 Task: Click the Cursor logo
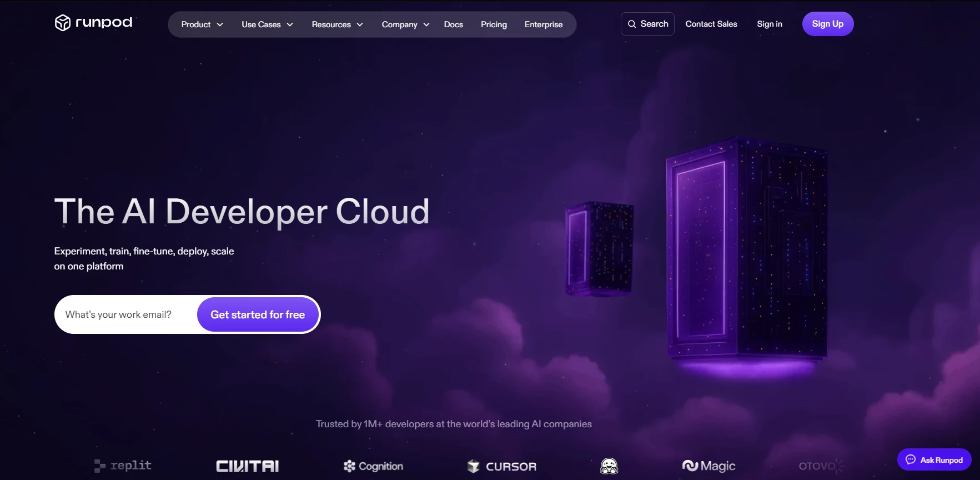point(502,466)
